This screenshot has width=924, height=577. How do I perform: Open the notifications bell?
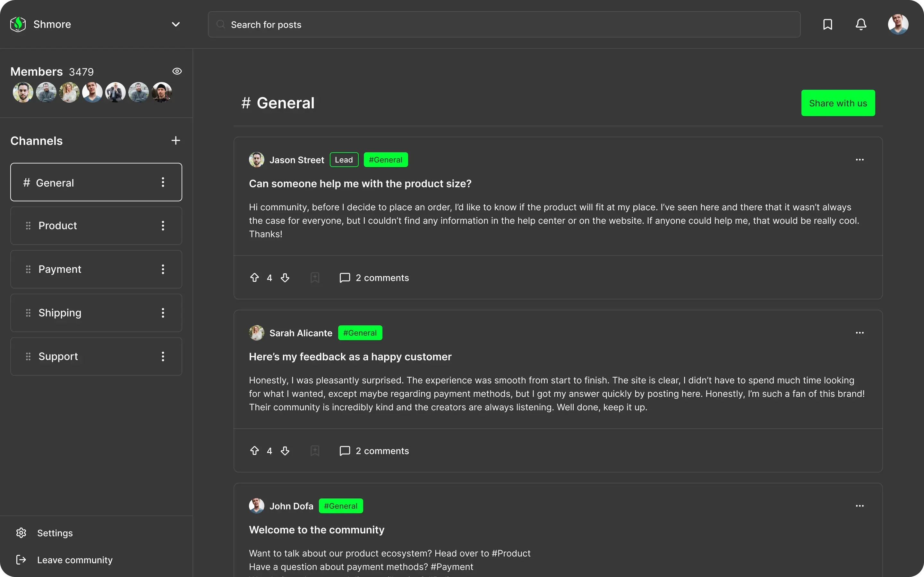pos(861,24)
